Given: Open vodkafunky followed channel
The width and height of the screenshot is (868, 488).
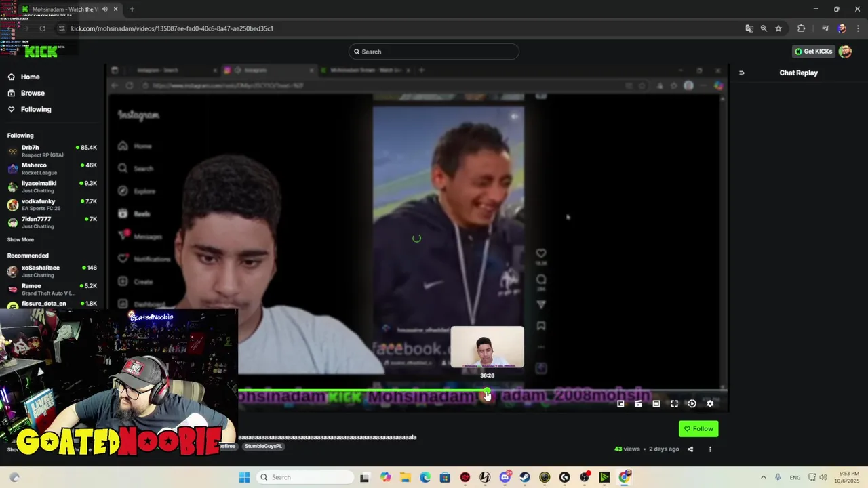Looking at the screenshot, I should [52, 205].
